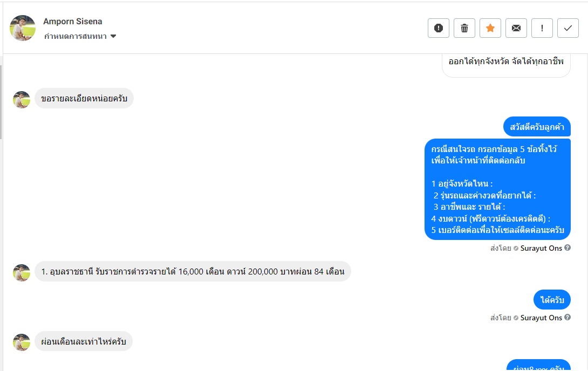Toggle the orange star on this conversation

tap(490, 28)
